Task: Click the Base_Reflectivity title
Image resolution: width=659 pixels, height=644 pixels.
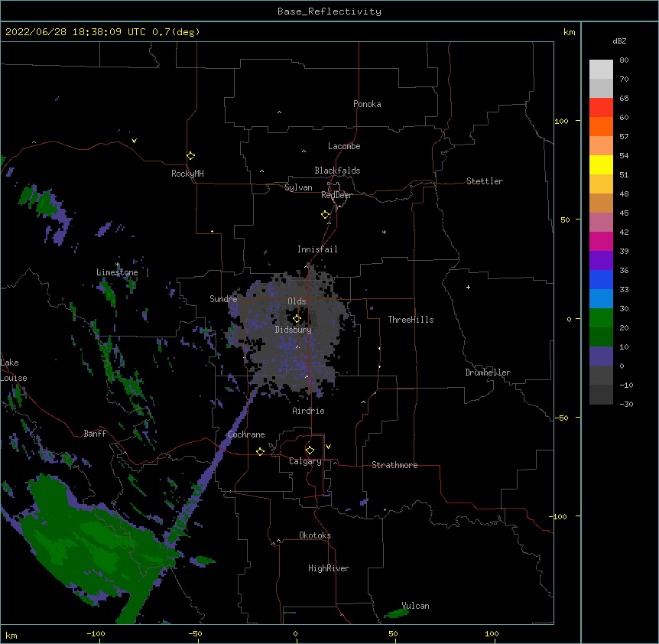Action: click(329, 11)
